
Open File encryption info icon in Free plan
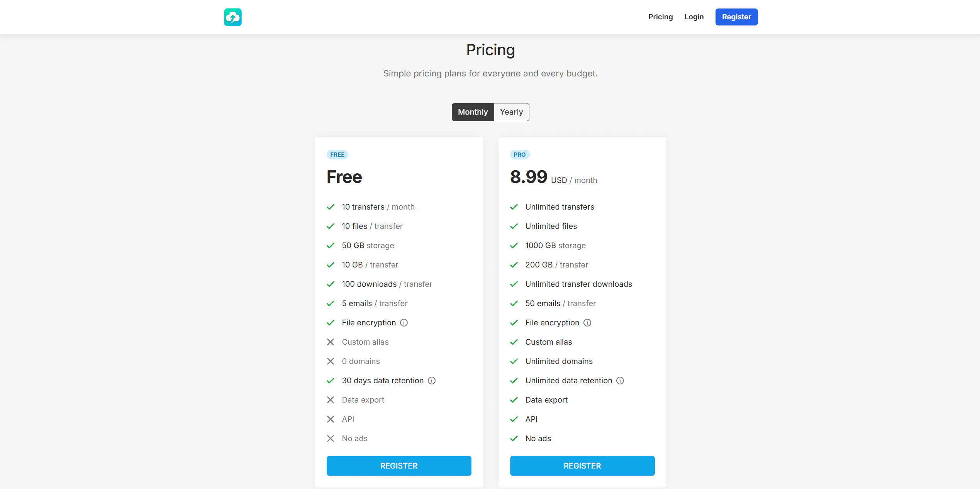click(x=404, y=323)
